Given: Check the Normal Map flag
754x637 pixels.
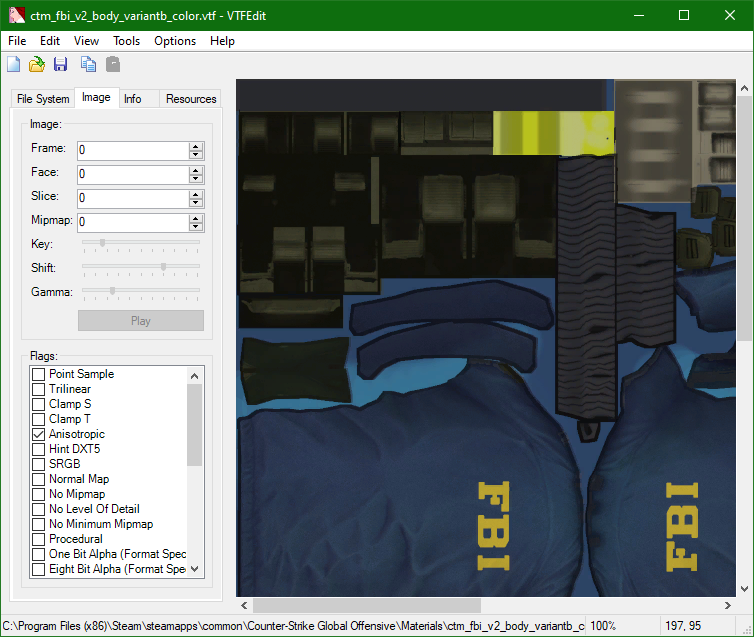Looking at the screenshot, I should [38, 479].
